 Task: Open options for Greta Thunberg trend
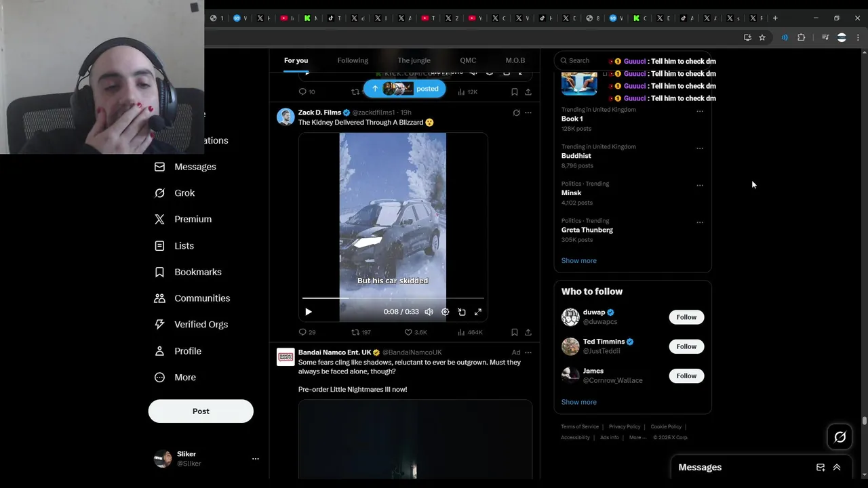click(x=700, y=222)
